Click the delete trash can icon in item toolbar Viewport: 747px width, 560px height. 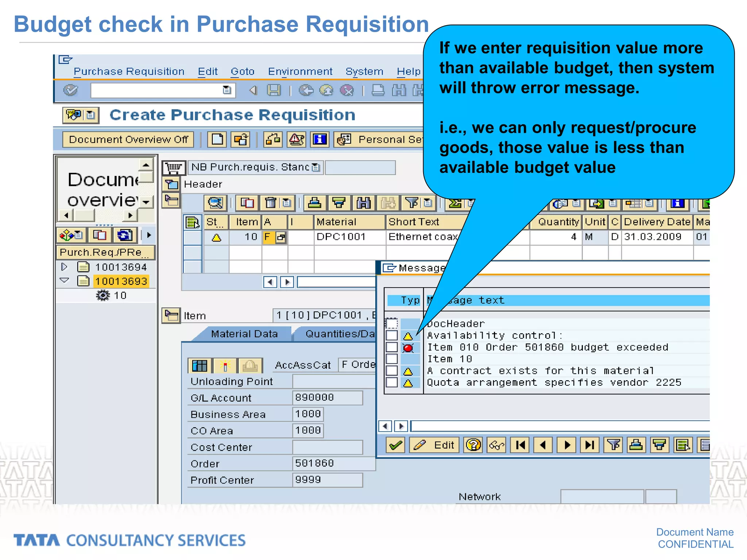[270, 203]
